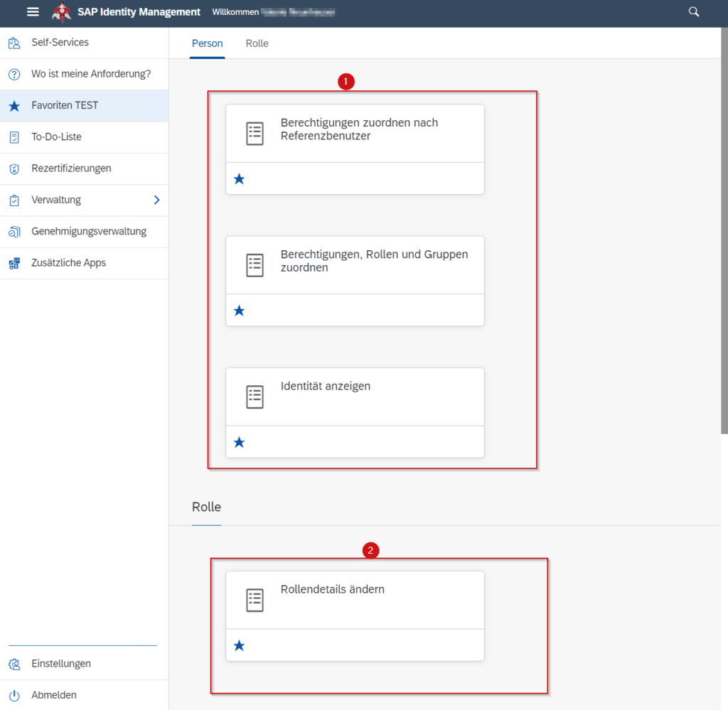This screenshot has height=710, width=728.
Task: Open Berechtigungen, Rollen und Gruppen zuordnen tile
Action: (355, 281)
